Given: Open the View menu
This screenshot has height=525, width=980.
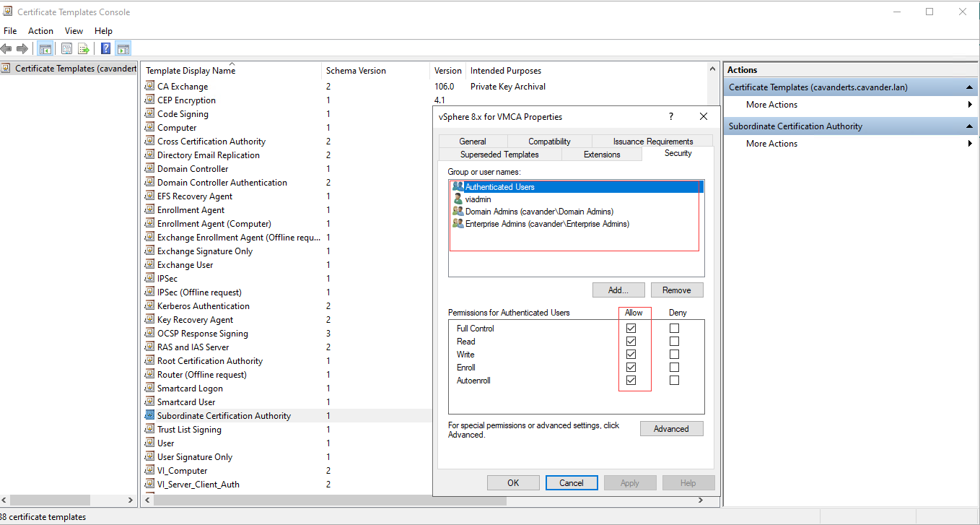Looking at the screenshot, I should [x=74, y=31].
